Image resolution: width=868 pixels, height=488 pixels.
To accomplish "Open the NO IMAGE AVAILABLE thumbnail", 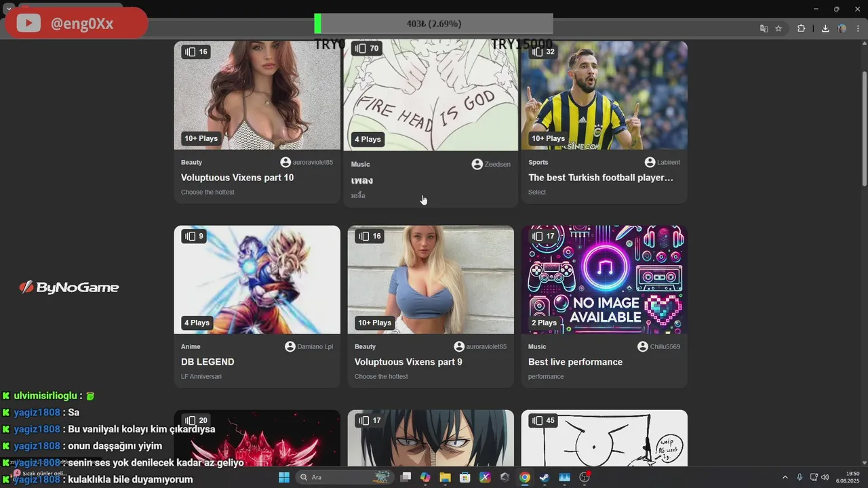I will (604, 280).
